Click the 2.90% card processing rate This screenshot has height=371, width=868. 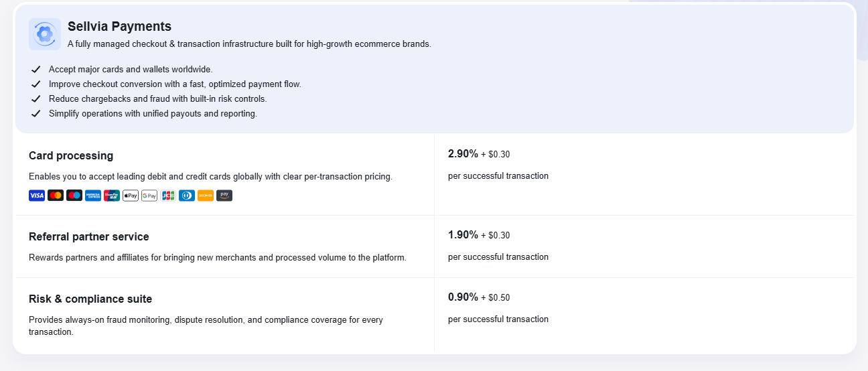tap(463, 154)
